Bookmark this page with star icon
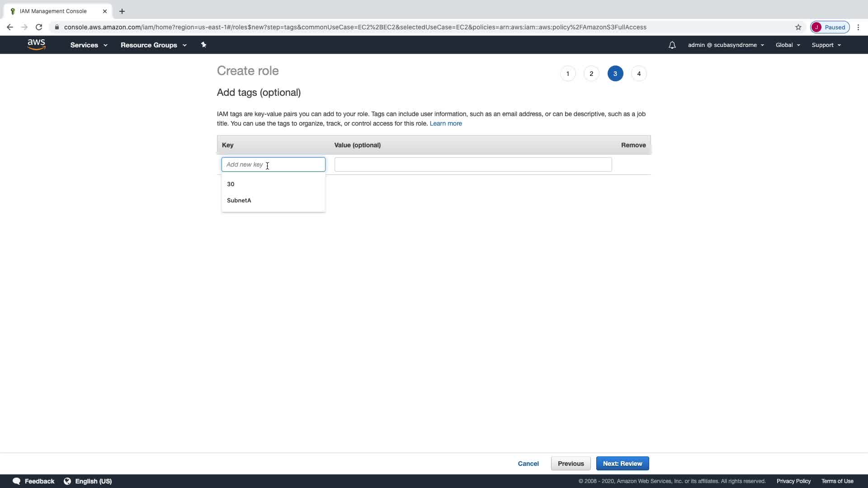The width and height of the screenshot is (868, 488). tap(798, 27)
